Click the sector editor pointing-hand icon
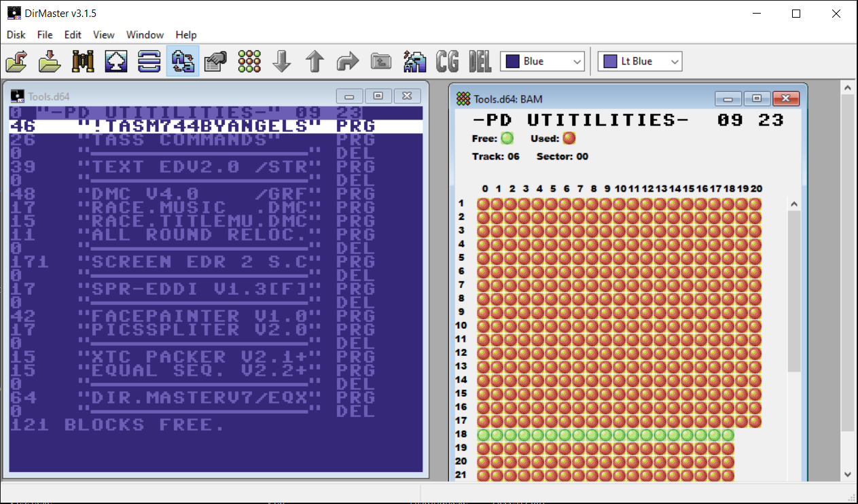Viewport: 858px width, 504px height. tap(215, 60)
